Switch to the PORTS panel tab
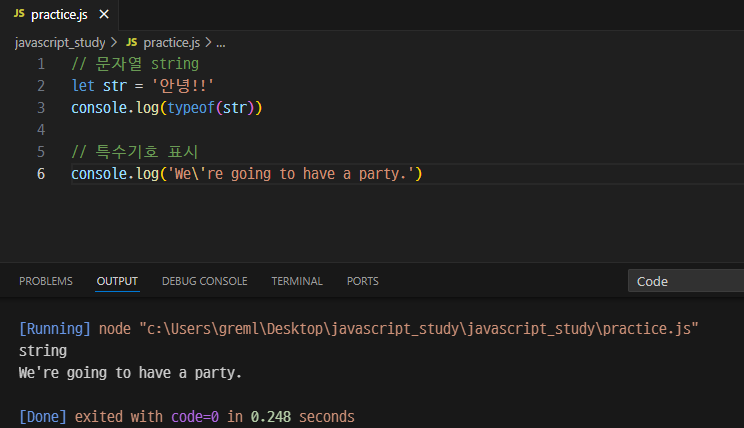The image size is (744, 428). [363, 281]
